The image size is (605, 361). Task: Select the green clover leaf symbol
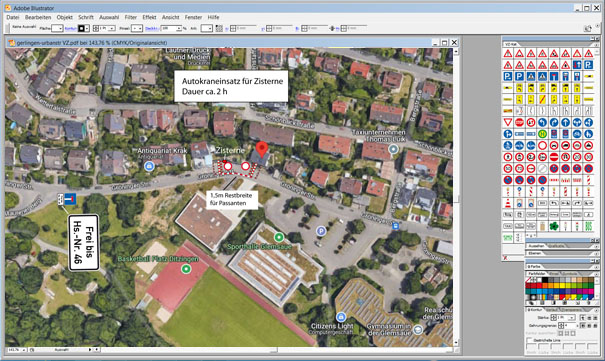click(x=554, y=226)
